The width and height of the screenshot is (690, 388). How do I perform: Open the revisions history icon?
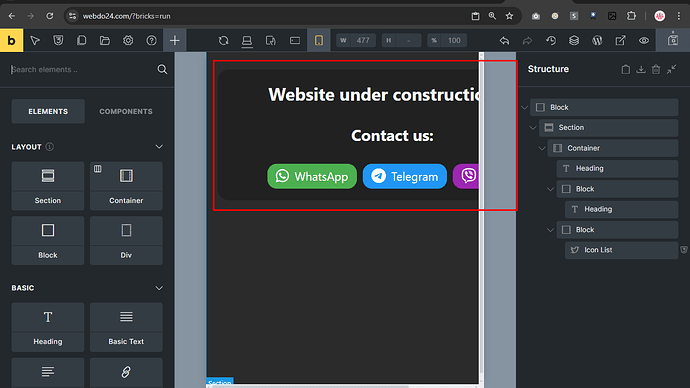point(551,40)
